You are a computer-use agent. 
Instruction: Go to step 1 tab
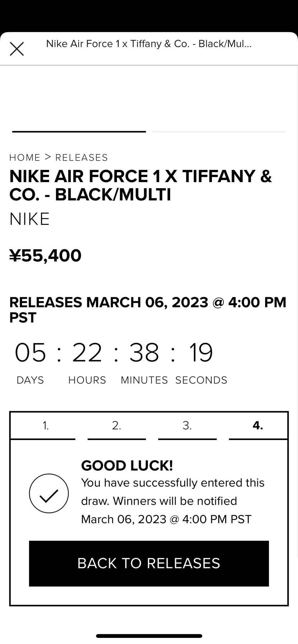coord(46,426)
